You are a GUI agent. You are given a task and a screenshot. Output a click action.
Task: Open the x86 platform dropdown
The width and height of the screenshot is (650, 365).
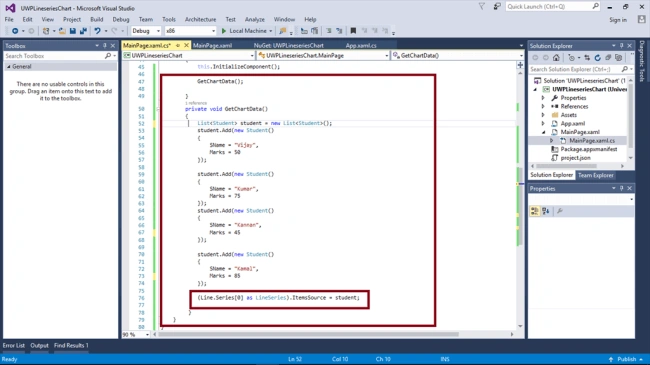(x=213, y=31)
